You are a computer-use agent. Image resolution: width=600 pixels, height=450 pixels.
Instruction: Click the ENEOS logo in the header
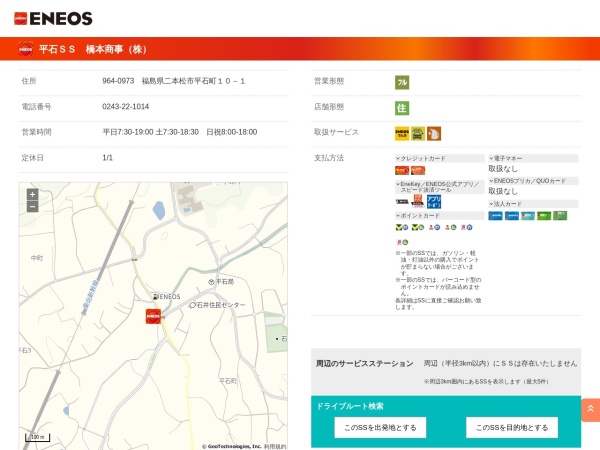click(53, 18)
